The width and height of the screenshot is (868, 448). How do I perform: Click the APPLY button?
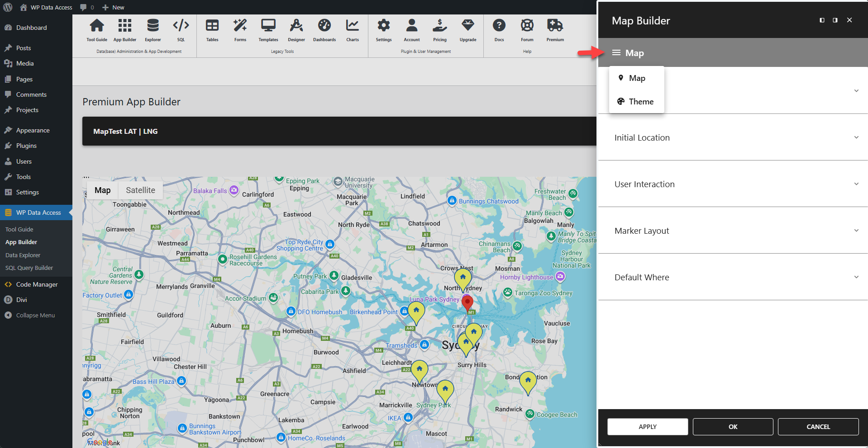click(x=647, y=426)
